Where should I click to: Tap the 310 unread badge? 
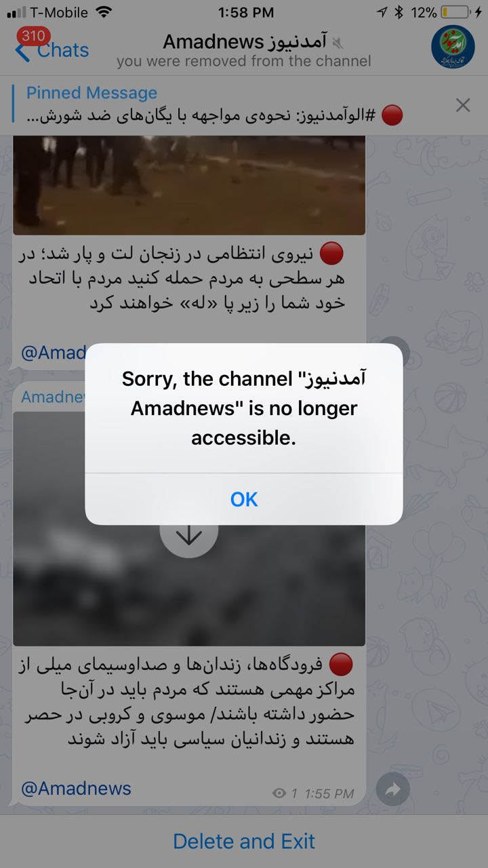coord(32,36)
